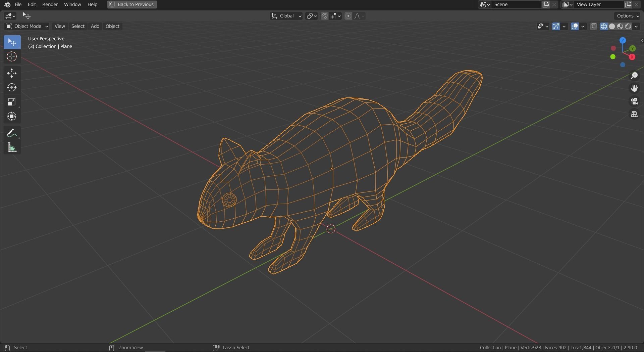Click the red X axis gizmo ball

click(632, 57)
